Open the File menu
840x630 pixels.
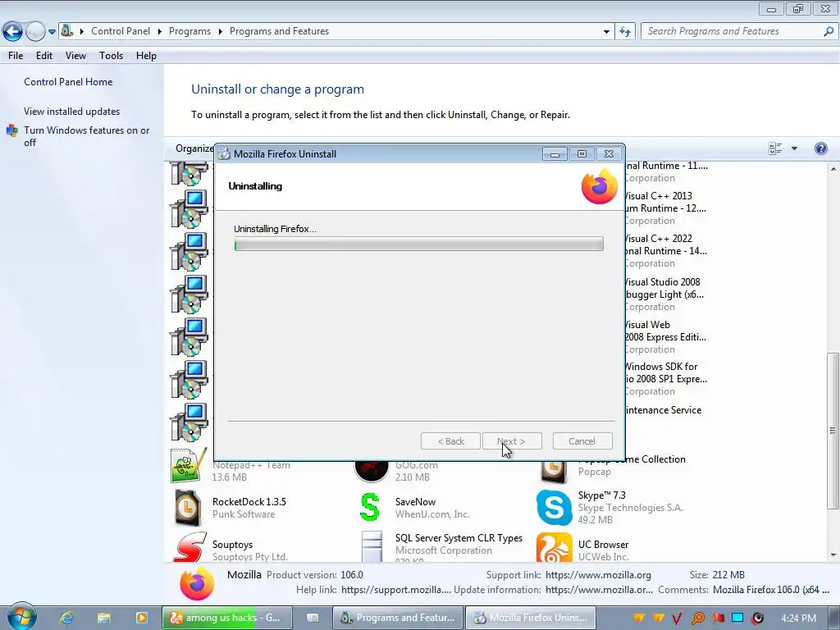click(x=16, y=56)
